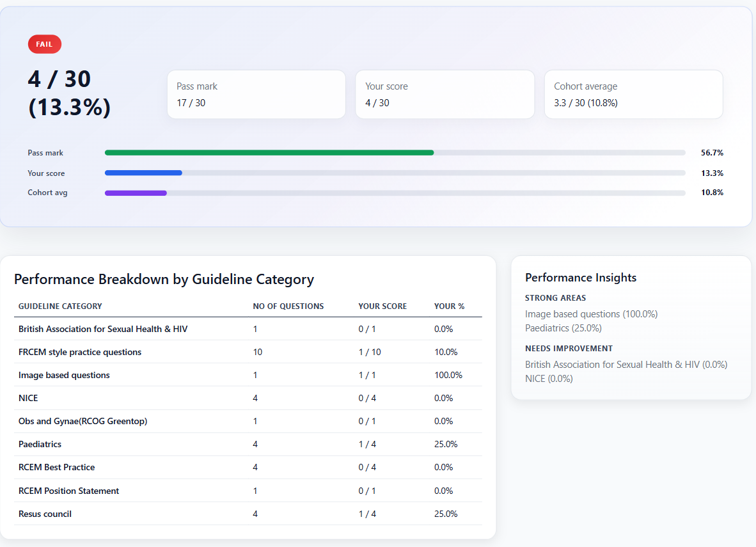Click the blue Your score progress bar

(x=143, y=173)
